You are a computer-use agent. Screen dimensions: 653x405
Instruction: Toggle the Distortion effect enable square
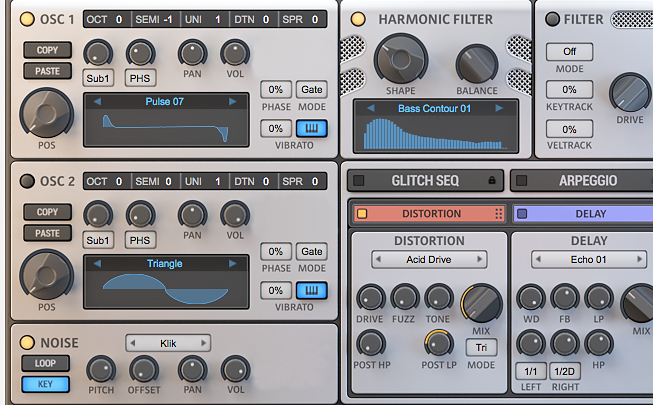pos(362,214)
